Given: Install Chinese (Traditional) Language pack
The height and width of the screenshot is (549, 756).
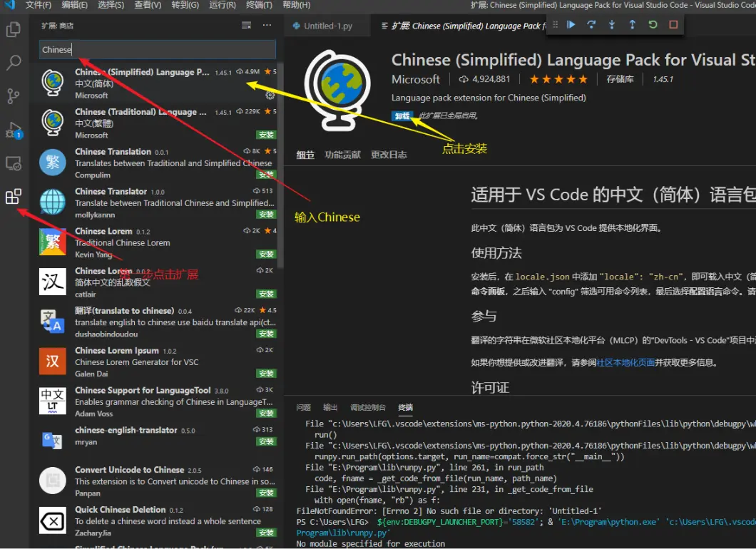Looking at the screenshot, I should coord(266,135).
